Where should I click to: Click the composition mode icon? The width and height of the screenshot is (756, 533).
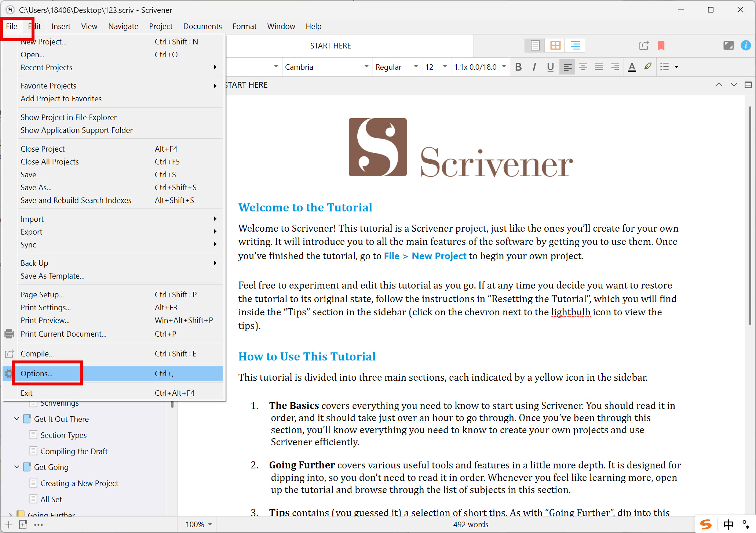[x=728, y=46]
